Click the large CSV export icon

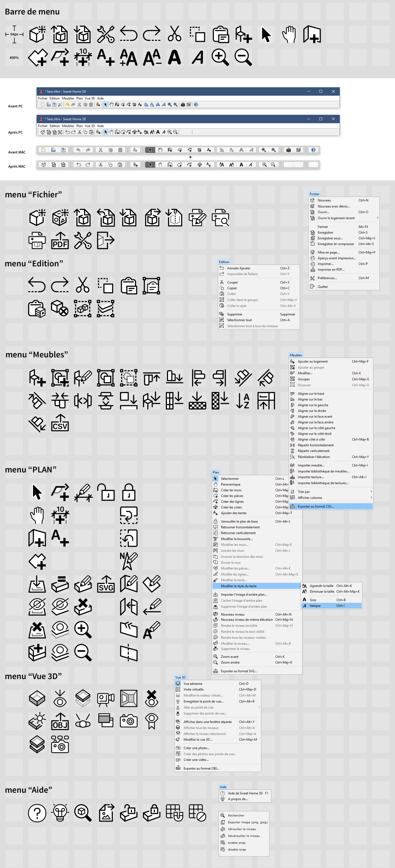tap(60, 423)
